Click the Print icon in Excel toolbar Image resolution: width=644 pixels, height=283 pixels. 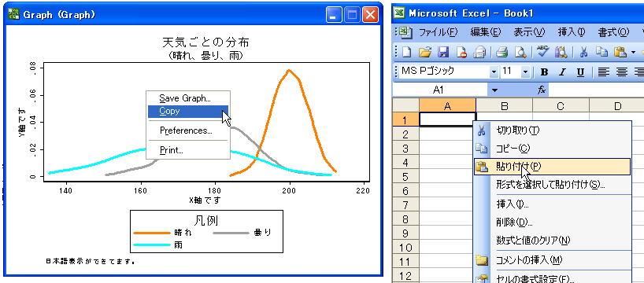pyautogui.click(x=502, y=52)
